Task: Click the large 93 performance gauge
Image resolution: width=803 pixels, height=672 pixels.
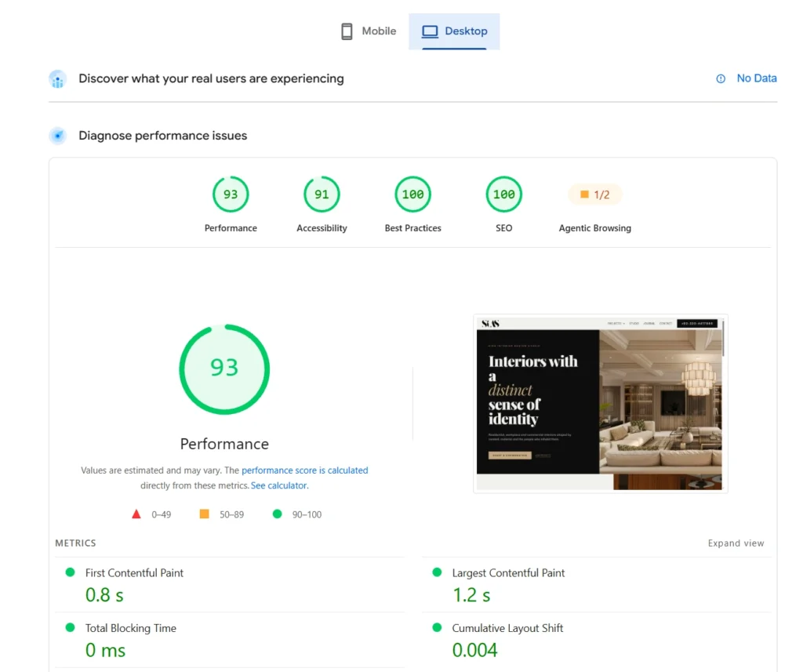Action: 224,369
